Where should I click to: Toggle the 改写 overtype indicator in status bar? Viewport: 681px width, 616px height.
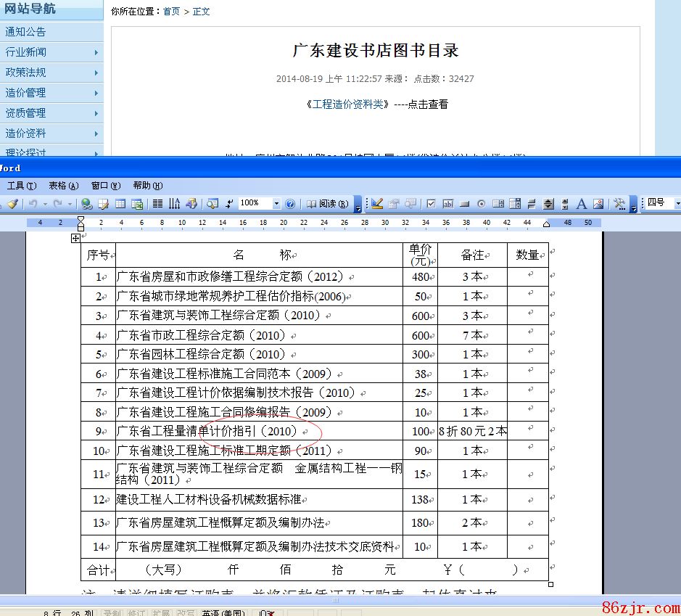(186, 612)
